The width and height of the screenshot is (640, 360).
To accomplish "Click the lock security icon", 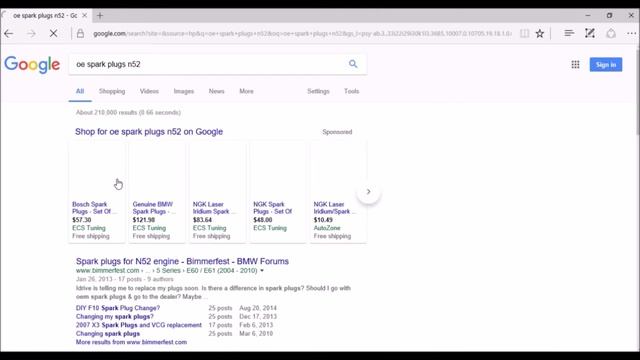I will pyautogui.click(x=80, y=33).
